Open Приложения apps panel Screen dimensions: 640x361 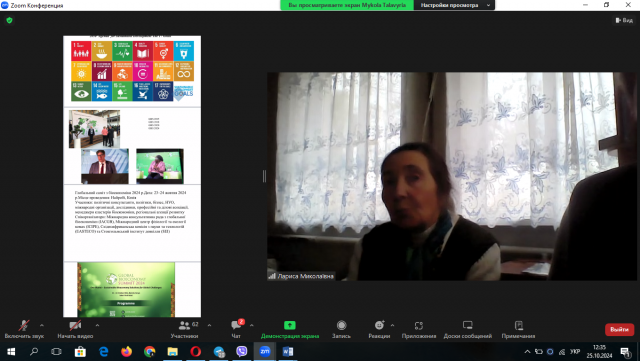click(x=419, y=330)
